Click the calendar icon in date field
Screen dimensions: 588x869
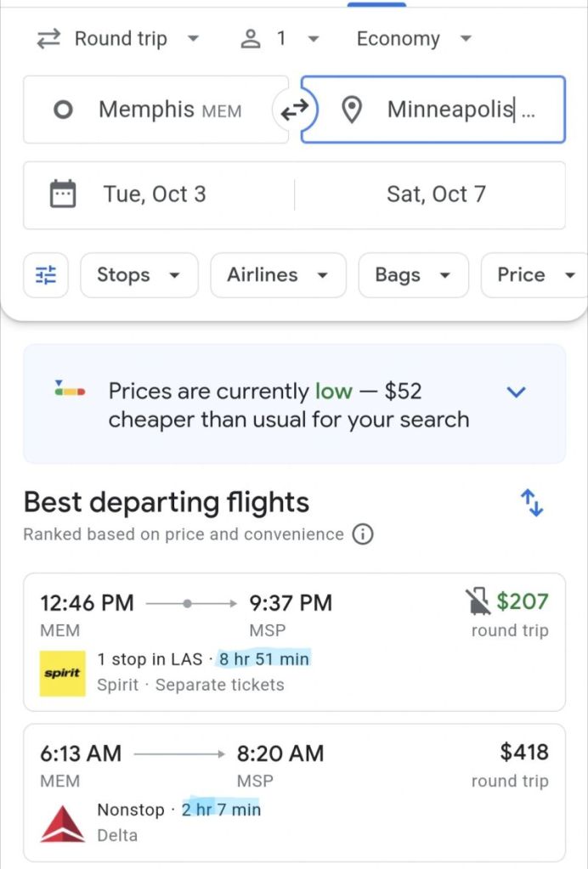click(63, 195)
